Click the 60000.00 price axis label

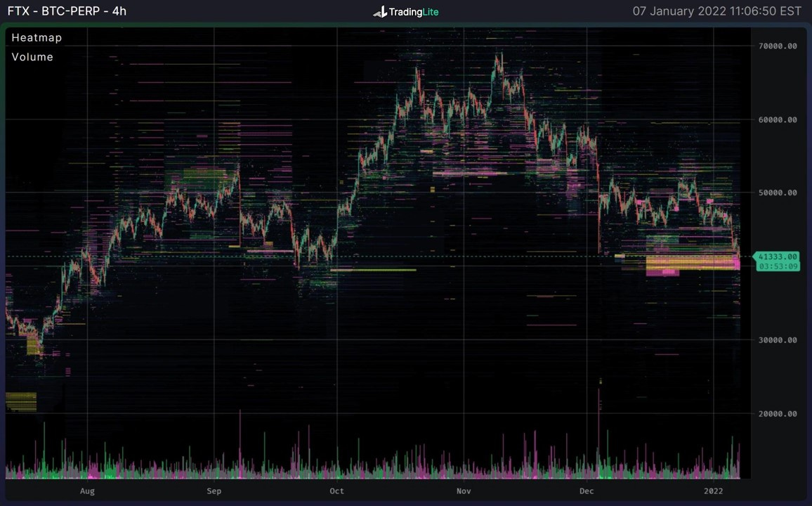(778, 119)
